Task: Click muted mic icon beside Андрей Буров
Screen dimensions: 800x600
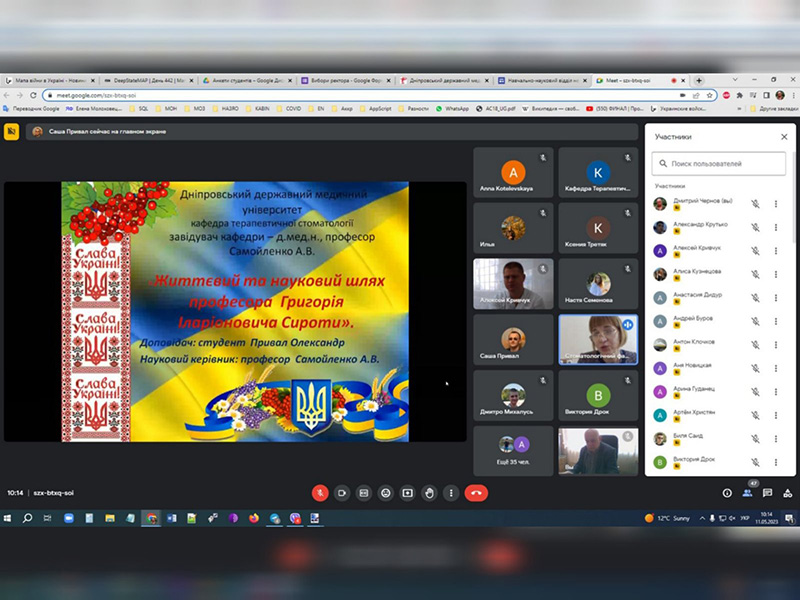Action: [756, 322]
